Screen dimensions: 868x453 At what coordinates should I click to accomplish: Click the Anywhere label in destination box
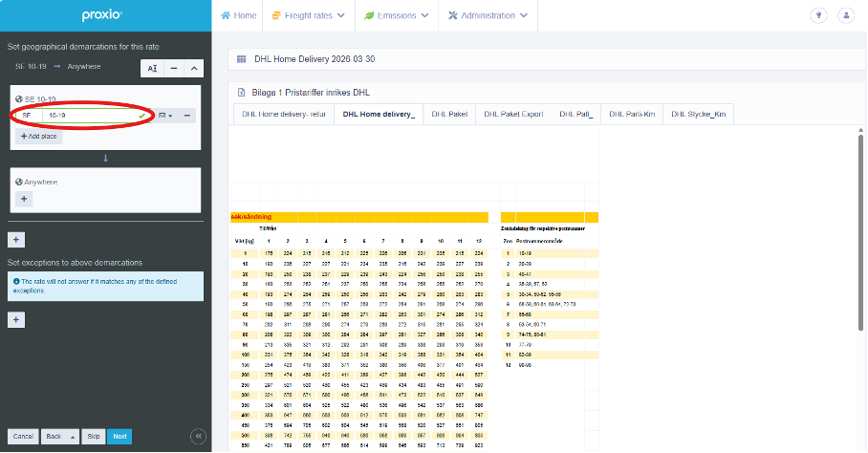pyautogui.click(x=41, y=182)
